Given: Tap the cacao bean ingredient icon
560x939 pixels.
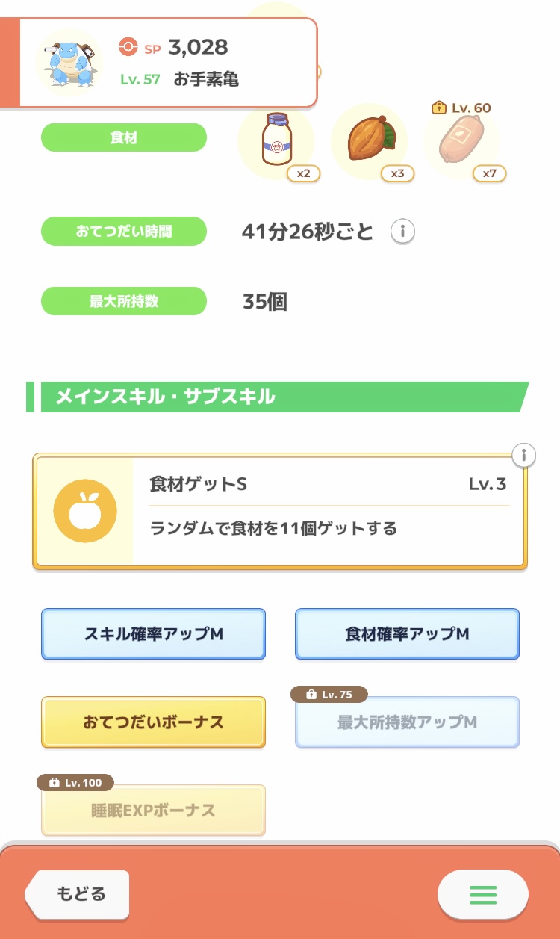Looking at the screenshot, I should tap(368, 140).
